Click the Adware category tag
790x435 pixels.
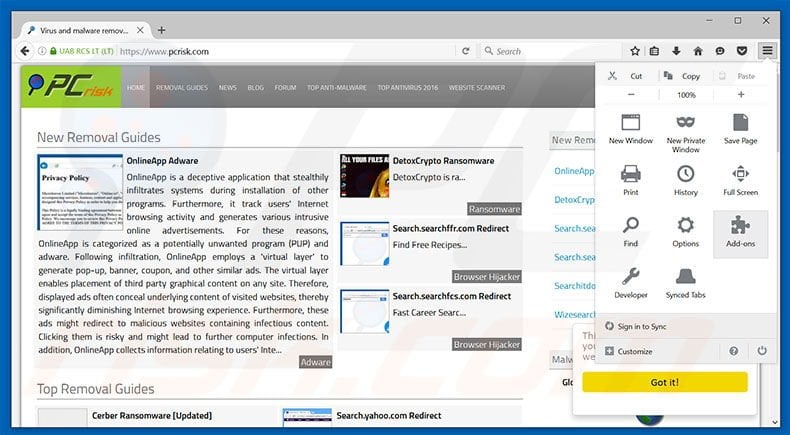[315, 362]
